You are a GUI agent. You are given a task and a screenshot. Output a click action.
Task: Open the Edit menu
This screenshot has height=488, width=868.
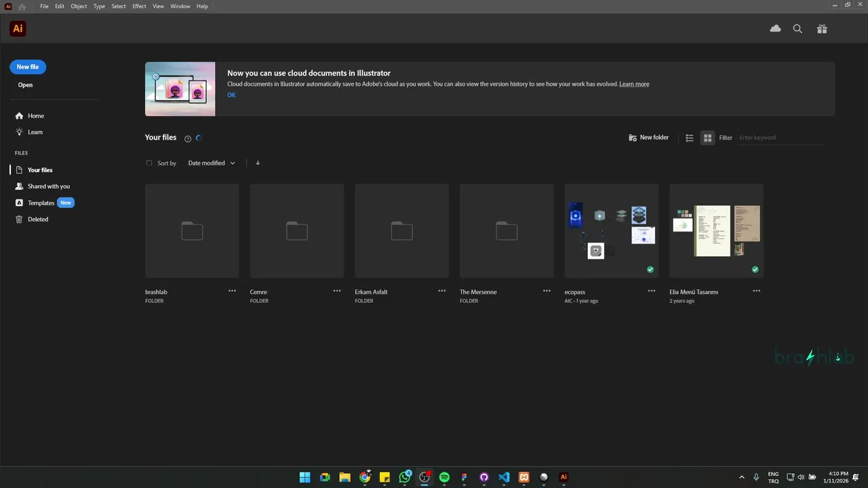point(60,6)
